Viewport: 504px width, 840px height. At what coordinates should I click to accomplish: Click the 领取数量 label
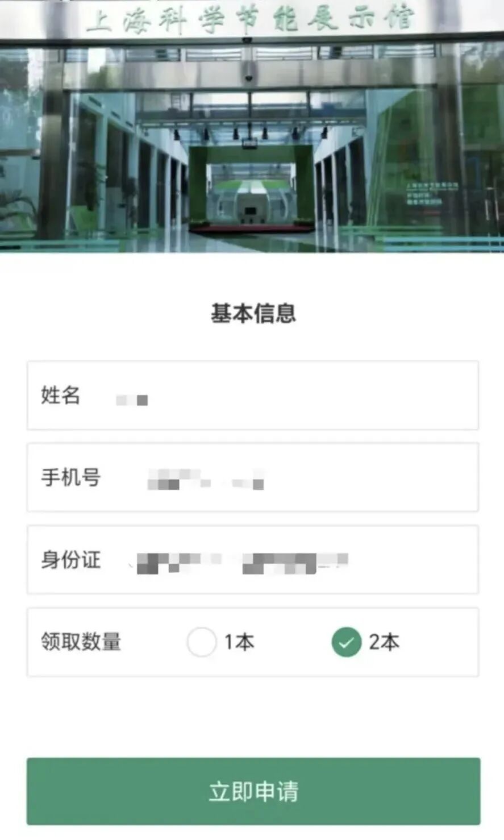coord(81,642)
